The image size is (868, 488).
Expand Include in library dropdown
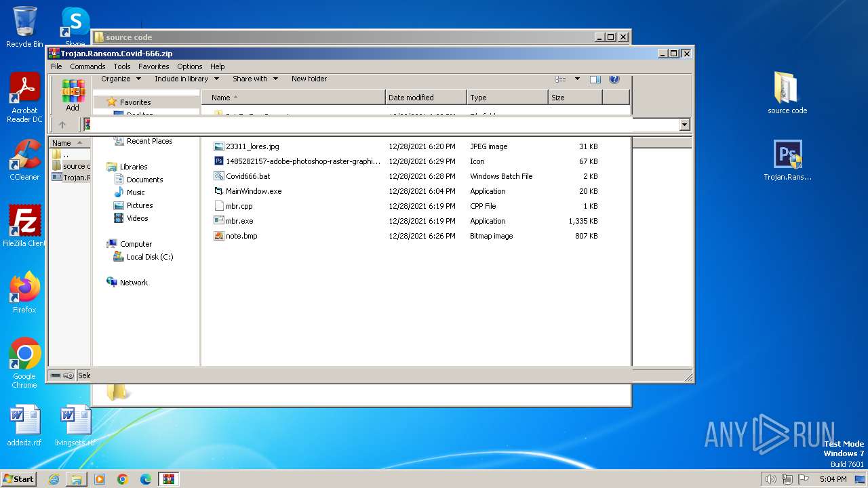tap(186, 79)
